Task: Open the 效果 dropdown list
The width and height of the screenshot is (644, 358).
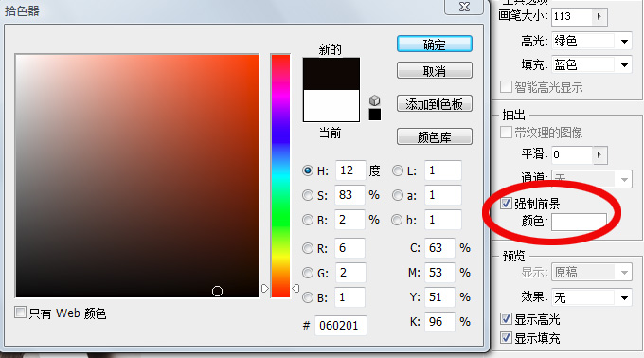Action: pos(625,297)
